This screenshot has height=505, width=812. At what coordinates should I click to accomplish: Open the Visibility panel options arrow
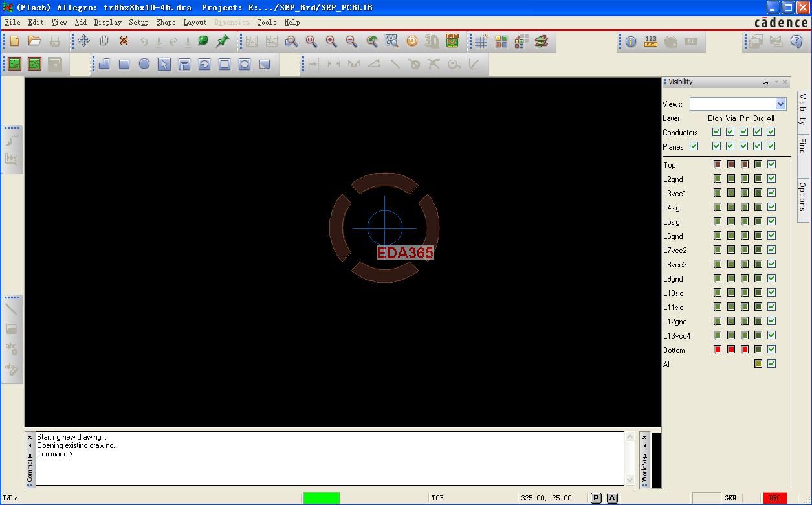pos(776,82)
